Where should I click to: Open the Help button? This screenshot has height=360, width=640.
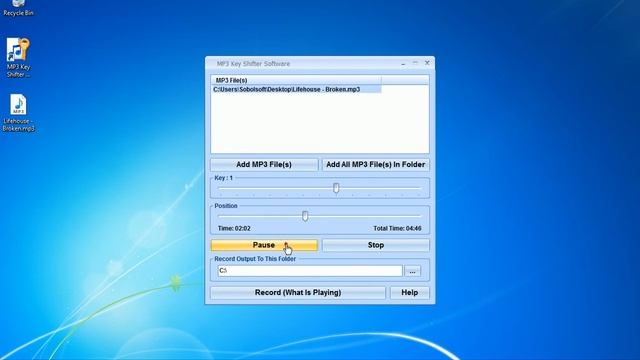point(409,293)
